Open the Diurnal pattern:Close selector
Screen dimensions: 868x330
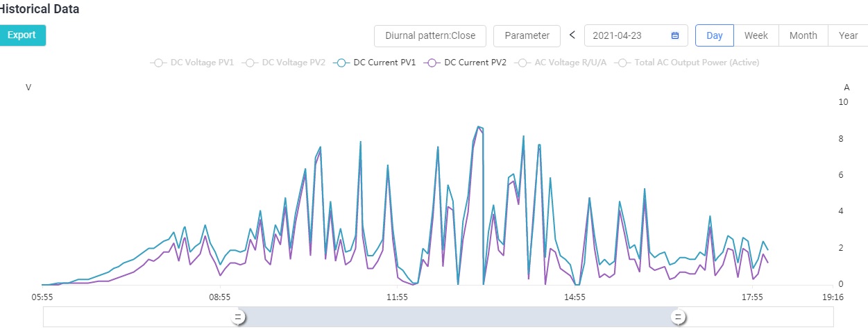[x=430, y=35]
